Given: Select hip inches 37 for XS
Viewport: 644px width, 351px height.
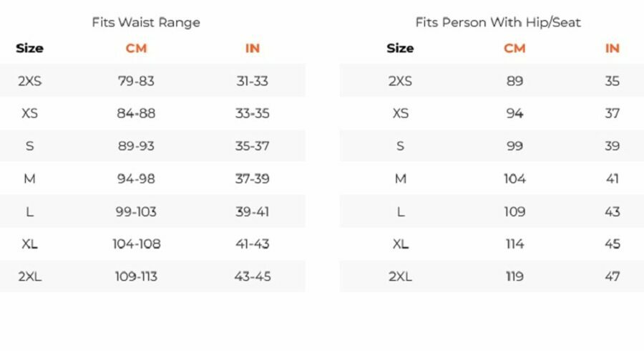Looking at the screenshot, I should (612, 113).
